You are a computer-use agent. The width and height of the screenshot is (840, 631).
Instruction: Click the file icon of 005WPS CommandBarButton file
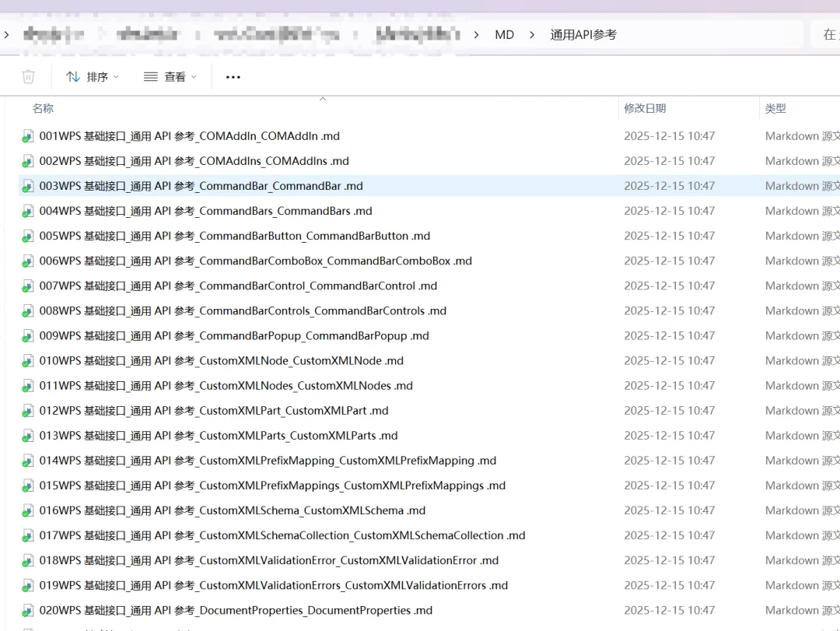pos(28,236)
